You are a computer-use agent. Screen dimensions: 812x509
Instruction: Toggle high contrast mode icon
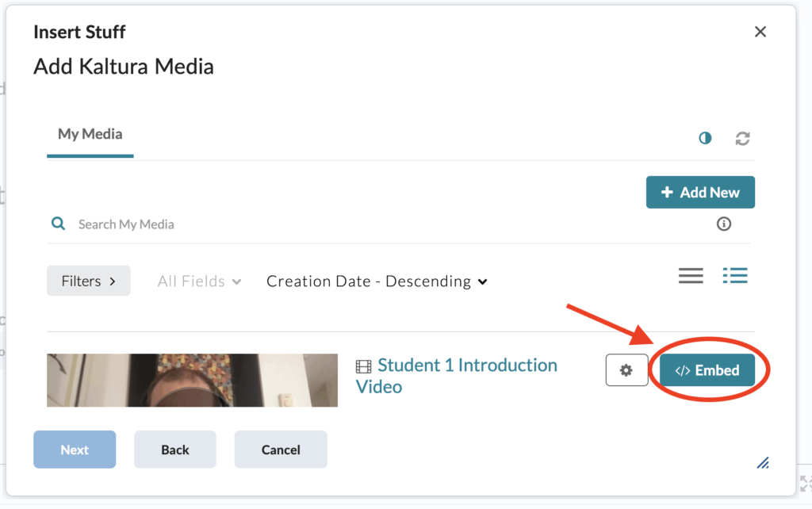coord(705,138)
